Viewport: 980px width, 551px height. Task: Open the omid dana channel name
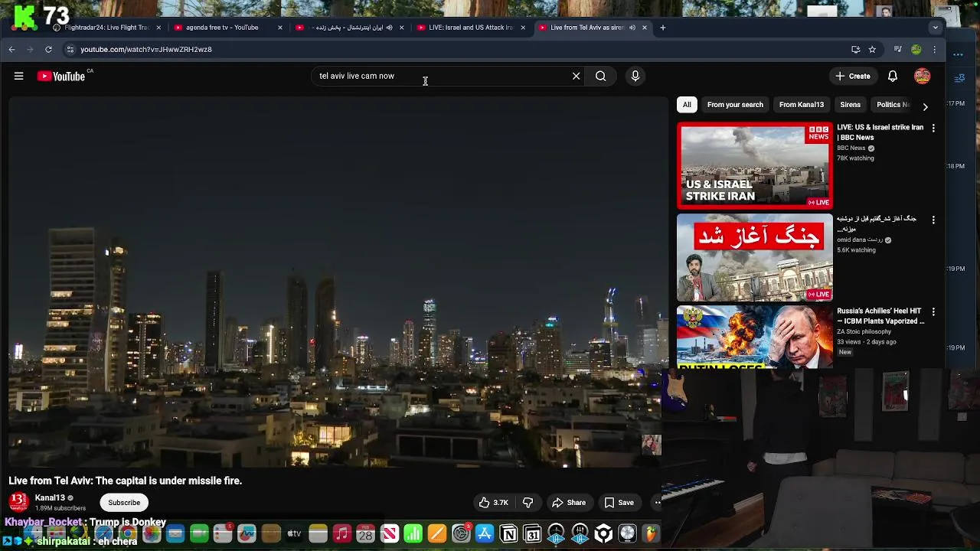860,240
